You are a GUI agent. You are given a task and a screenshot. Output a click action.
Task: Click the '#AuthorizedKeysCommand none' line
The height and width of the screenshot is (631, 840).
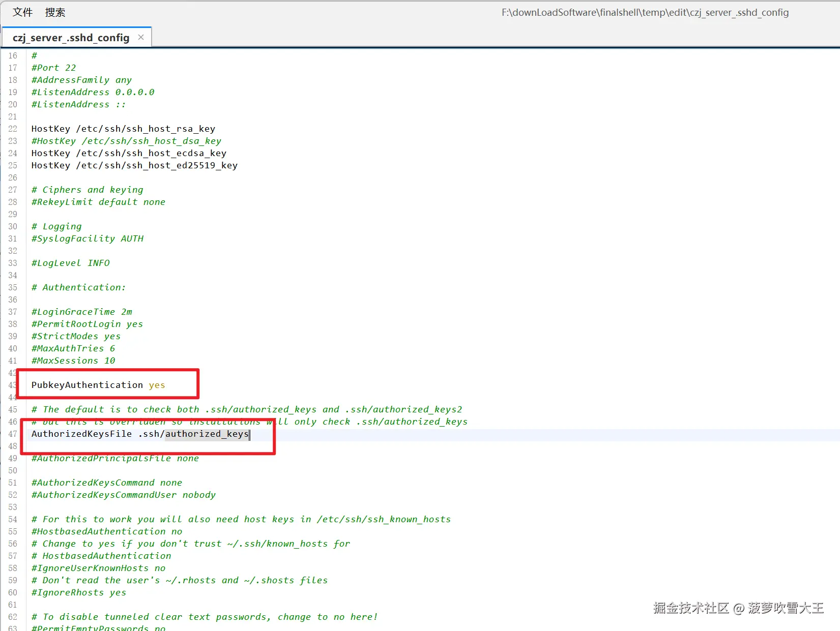click(x=106, y=483)
